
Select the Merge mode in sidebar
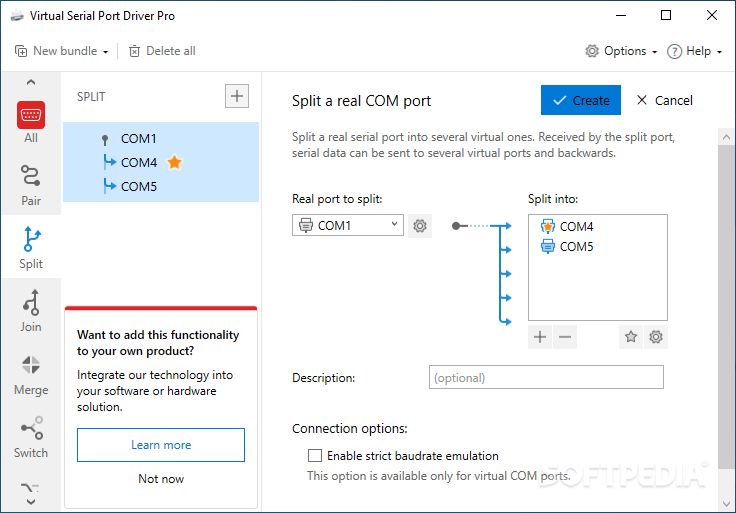point(31,375)
